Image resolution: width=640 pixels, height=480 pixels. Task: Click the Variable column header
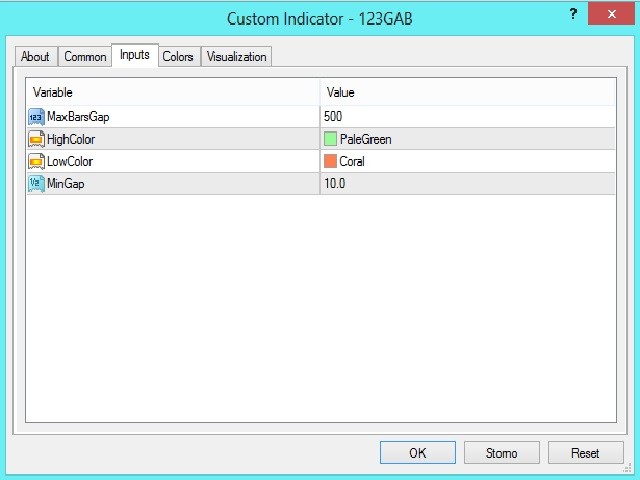click(172, 92)
